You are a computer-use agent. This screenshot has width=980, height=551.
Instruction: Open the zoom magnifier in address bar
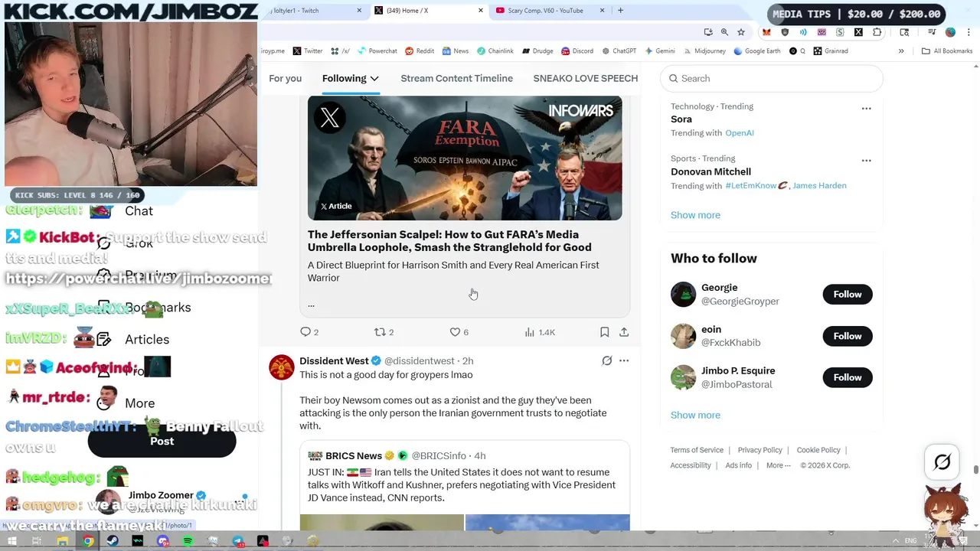[724, 32]
